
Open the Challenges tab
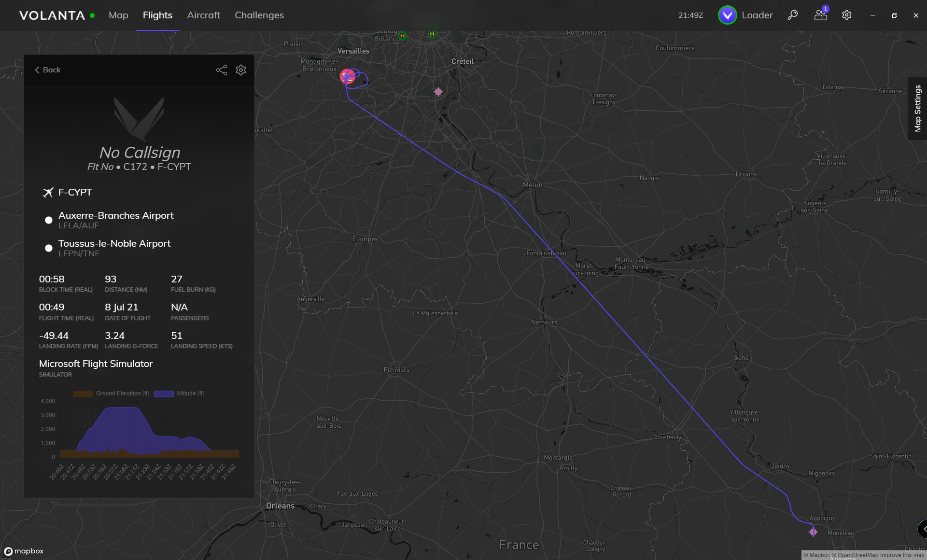(259, 15)
